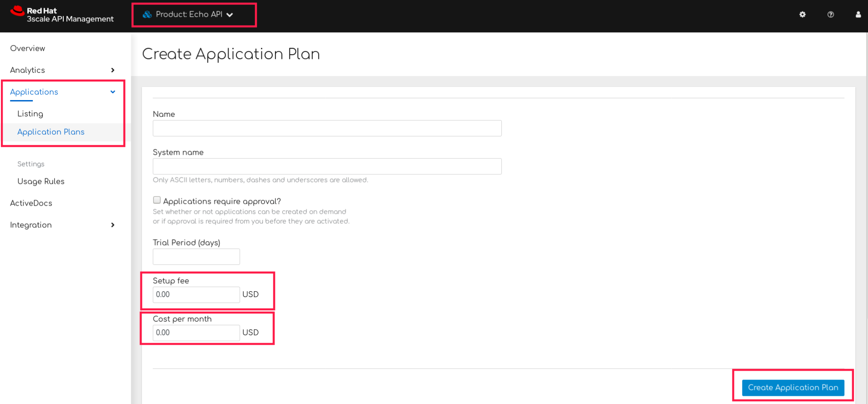Expand the Integration menu chevron

click(x=112, y=225)
